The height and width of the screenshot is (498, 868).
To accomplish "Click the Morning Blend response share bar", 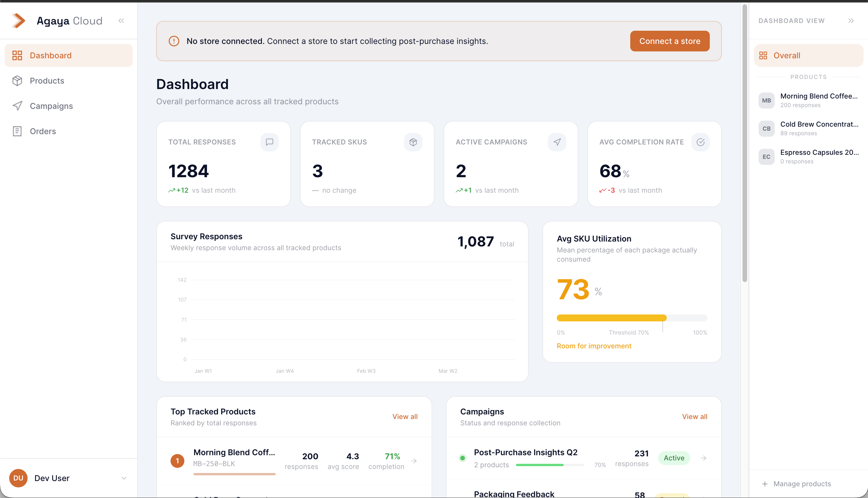I will point(234,474).
